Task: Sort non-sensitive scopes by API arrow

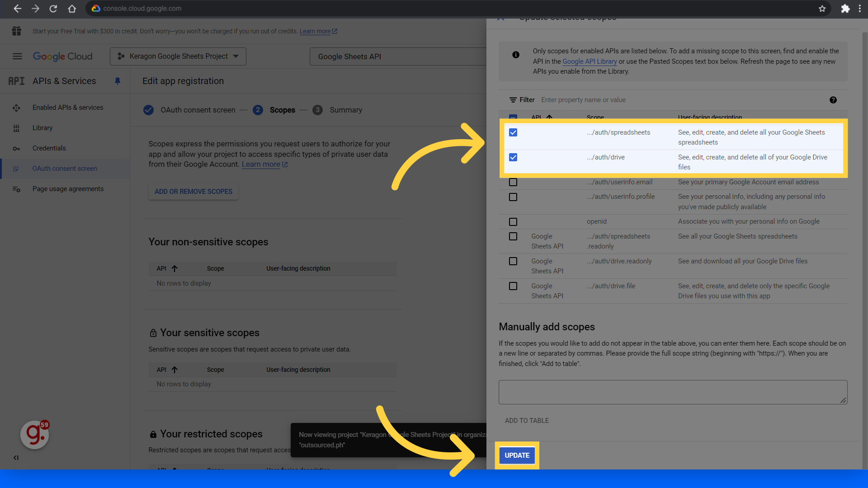Action: [175, 268]
